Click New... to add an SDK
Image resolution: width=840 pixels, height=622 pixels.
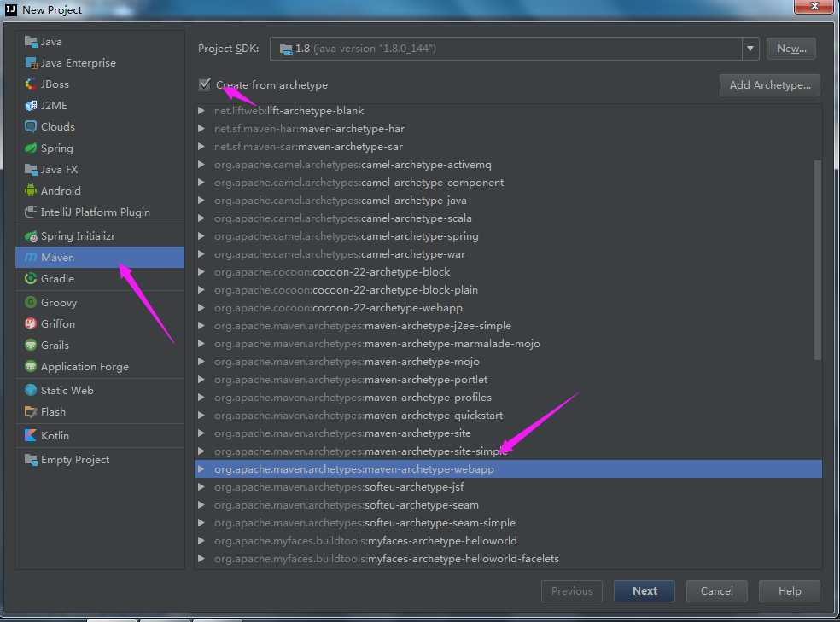tap(791, 49)
